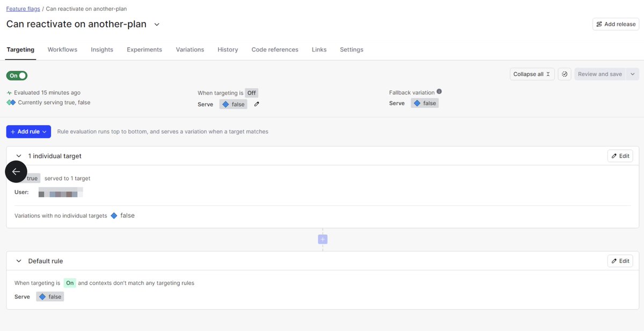Open the flag name dropdown chevron
The height and width of the screenshot is (331, 644).
click(157, 24)
